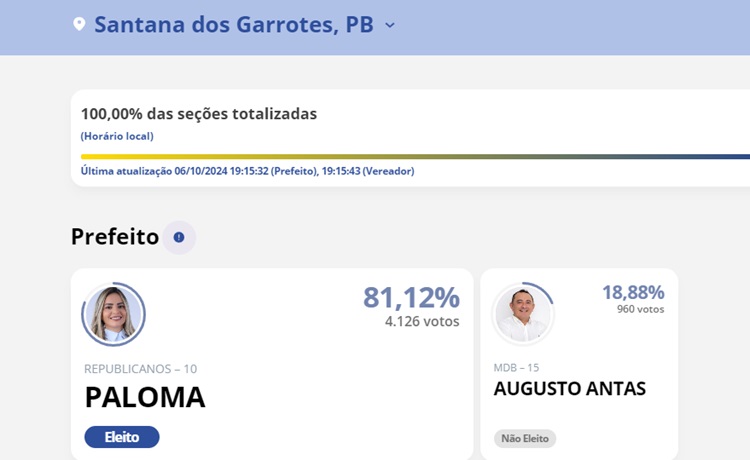
Task: Click the AUGUSTO ANTAS candidate name
Action: [570, 389]
